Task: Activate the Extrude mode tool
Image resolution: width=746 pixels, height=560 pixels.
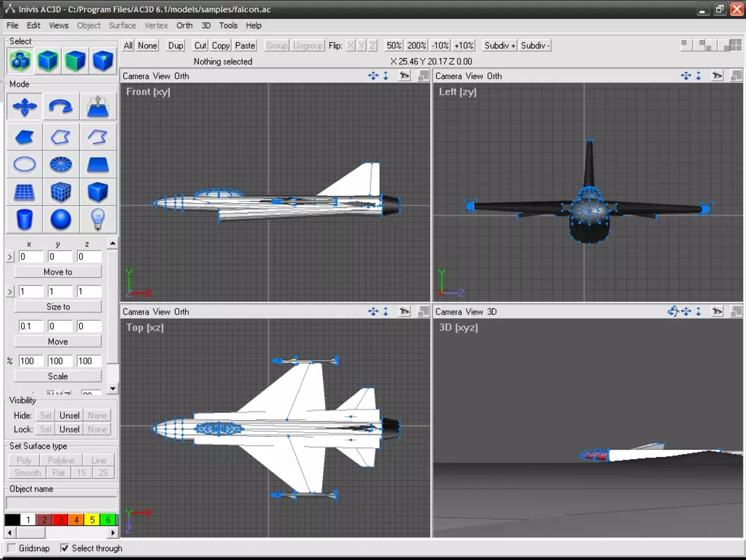Action: click(98, 106)
